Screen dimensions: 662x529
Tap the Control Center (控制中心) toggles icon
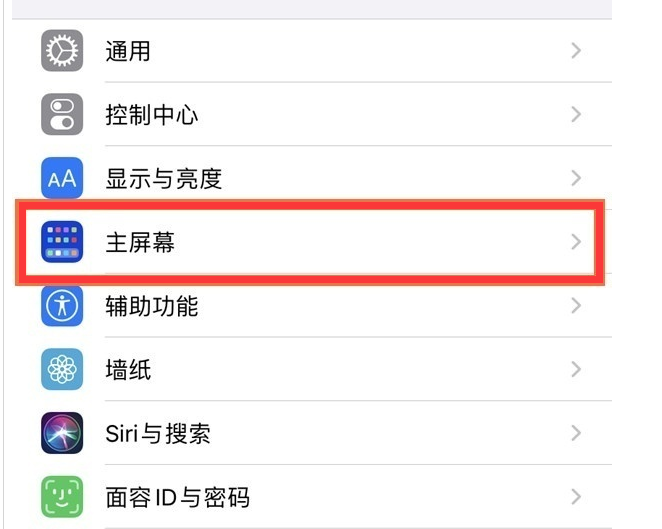(x=62, y=114)
